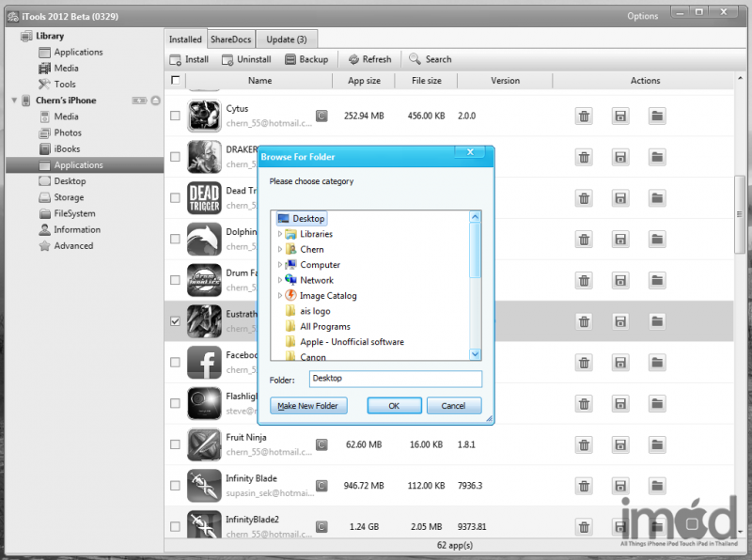Open the Update (3) tab
752x560 pixels.
click(x=286, y=39)
